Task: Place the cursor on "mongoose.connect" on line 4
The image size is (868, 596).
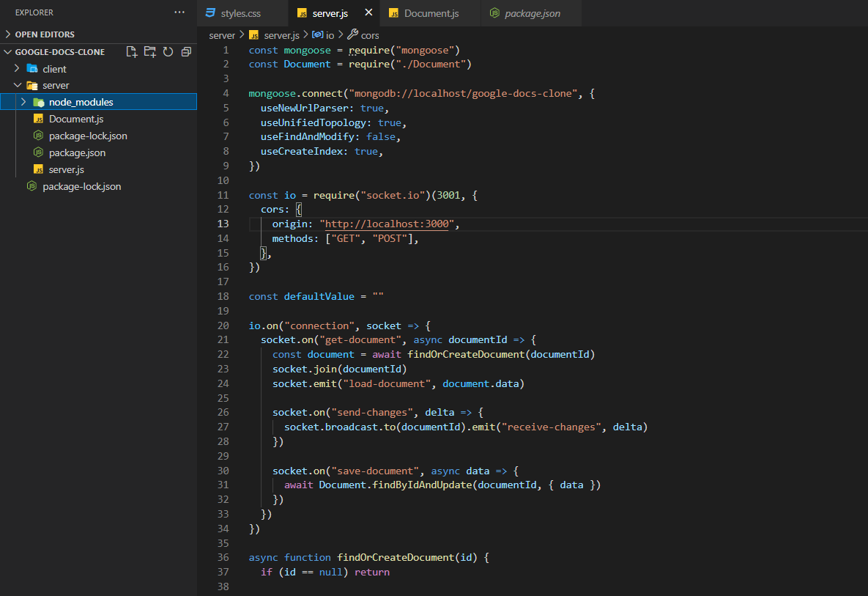Action: click(295, 94)
